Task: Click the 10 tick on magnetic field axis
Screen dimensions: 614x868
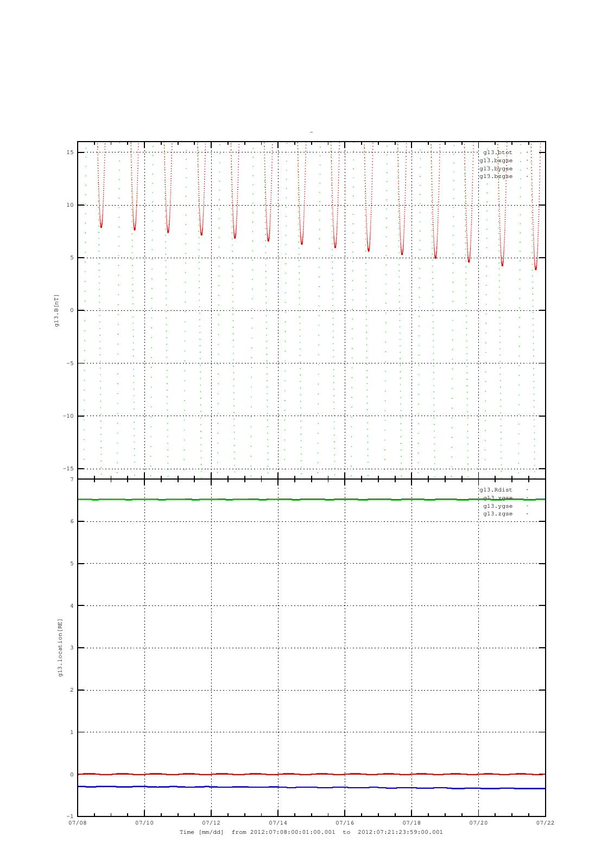Action: (70, 205)
